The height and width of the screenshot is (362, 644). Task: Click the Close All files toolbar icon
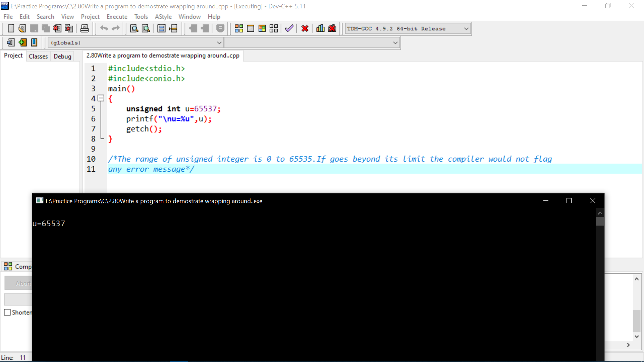coord(69,28)
